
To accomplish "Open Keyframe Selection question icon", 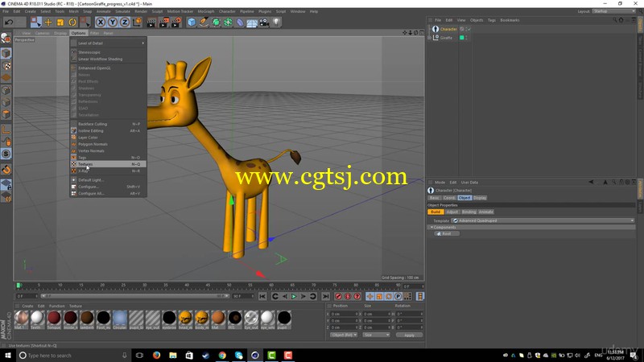I will coord(357,296).
